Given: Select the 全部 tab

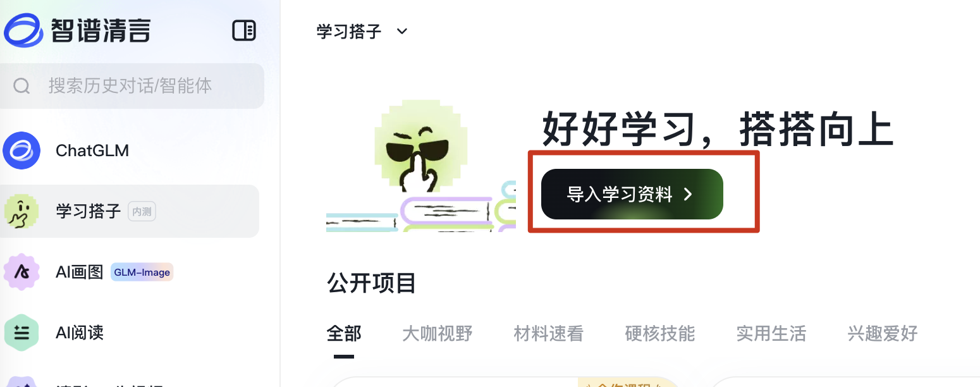Looking at the screenshot, I should pyautogui.click(x=344, y=333).
